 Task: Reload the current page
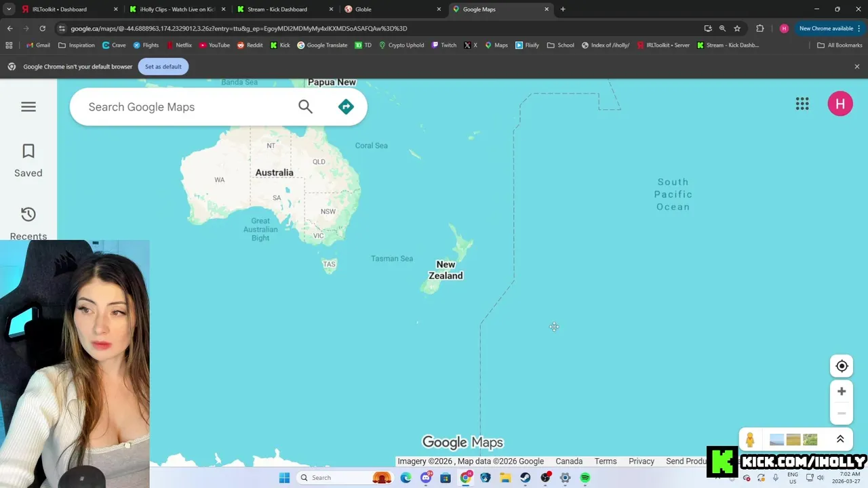coord(42,28)
